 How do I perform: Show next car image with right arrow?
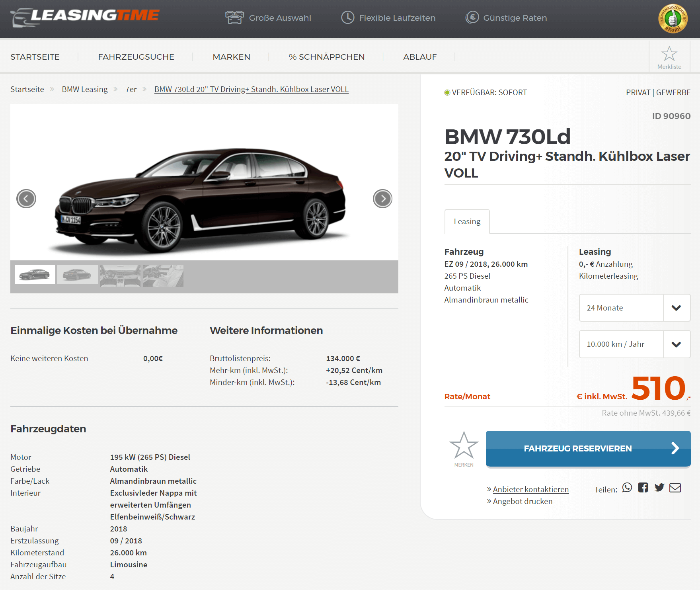[382, 199]
